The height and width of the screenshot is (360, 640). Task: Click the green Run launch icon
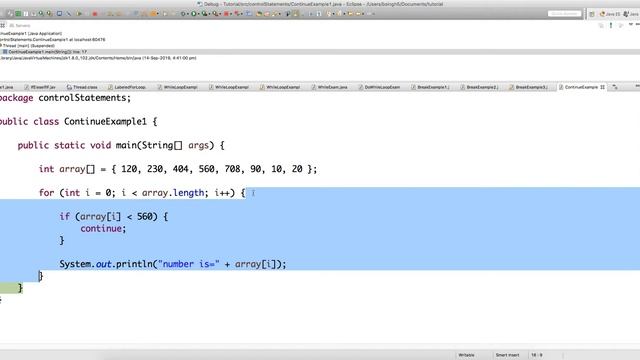click(193, 13)
